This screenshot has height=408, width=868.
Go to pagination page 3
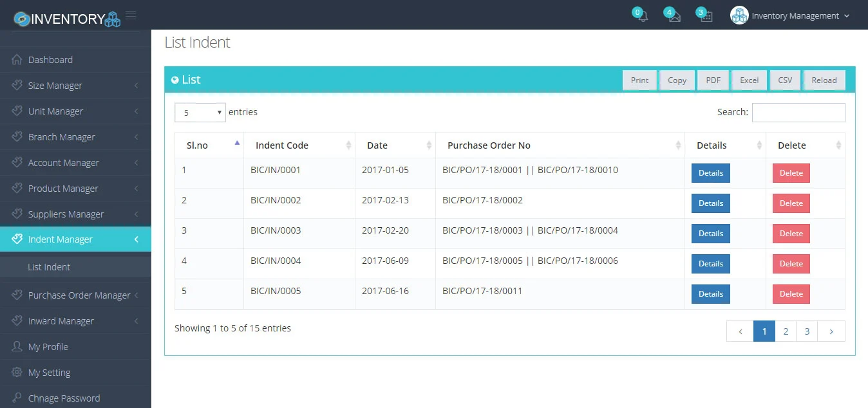click(807, 331)
